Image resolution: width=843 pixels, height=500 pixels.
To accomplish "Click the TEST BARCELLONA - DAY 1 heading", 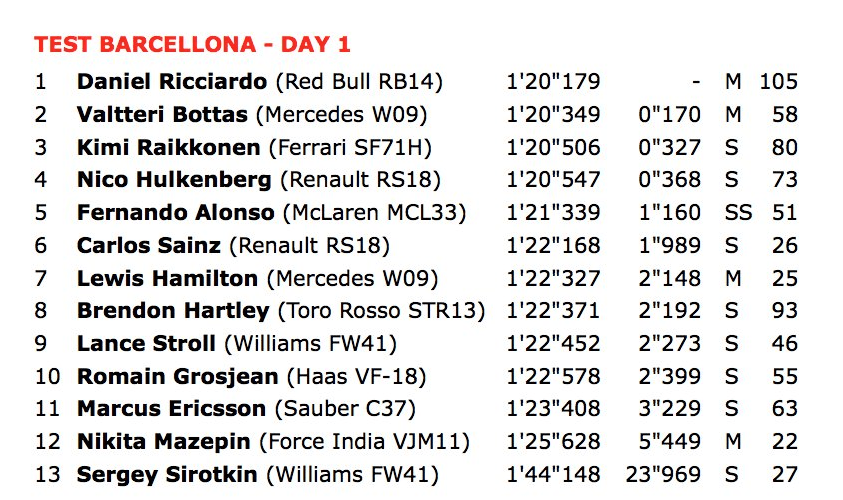I will 192,44.
